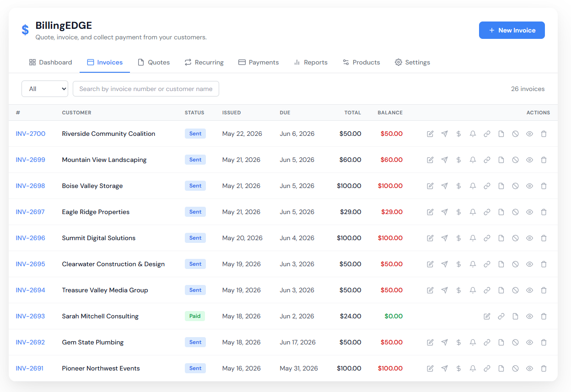Viewport: 571px width, 392px height.
Task: Click the Customer column header
Action: click(x=77, y=113)
